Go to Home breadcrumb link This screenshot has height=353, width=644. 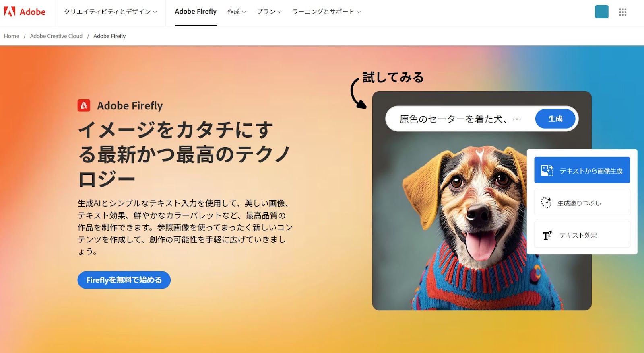(12, 36)
